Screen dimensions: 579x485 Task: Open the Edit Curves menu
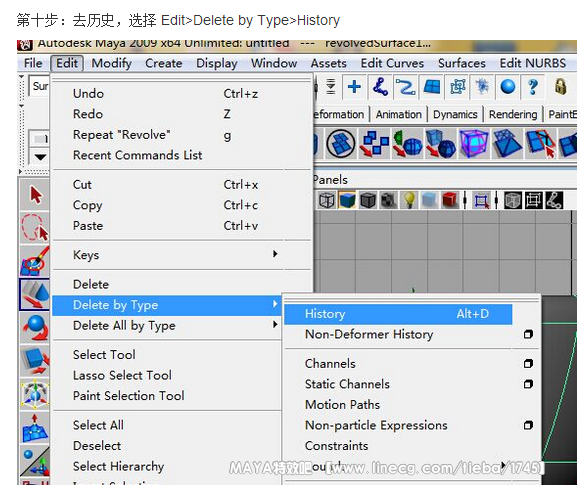392,63
